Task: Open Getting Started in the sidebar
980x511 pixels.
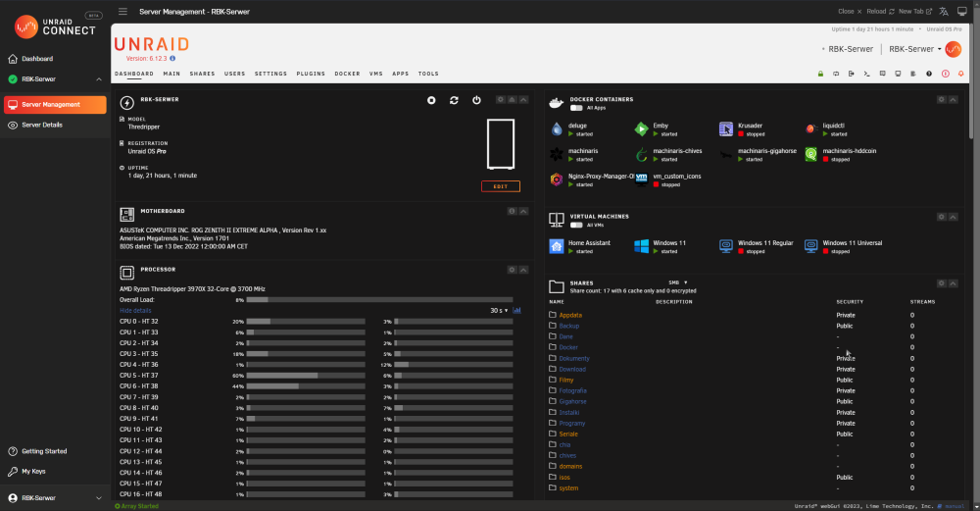Action: 37,451
